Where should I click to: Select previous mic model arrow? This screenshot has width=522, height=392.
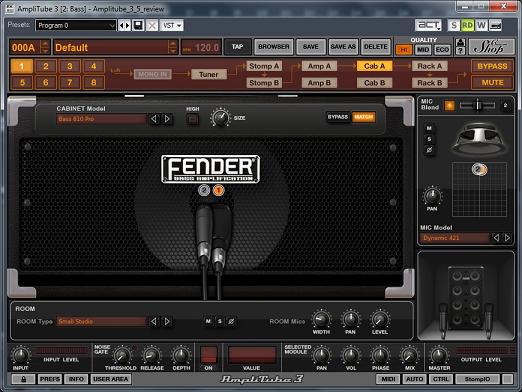click(x=496, y=238)
